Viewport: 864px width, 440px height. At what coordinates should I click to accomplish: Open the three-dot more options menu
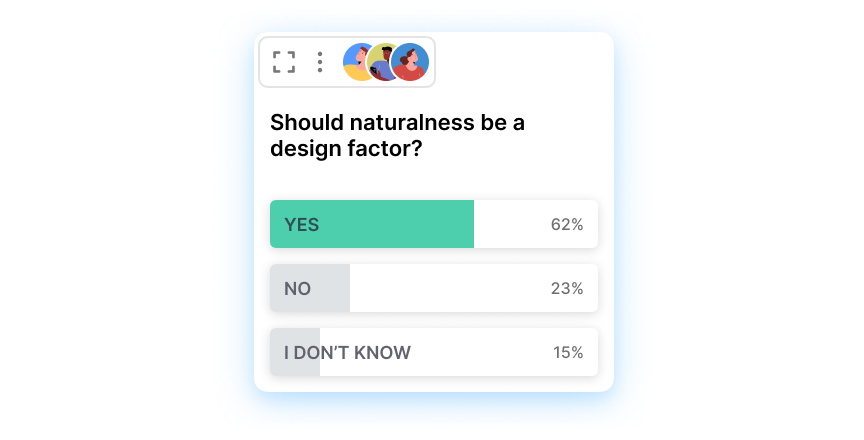click(320, 62)
